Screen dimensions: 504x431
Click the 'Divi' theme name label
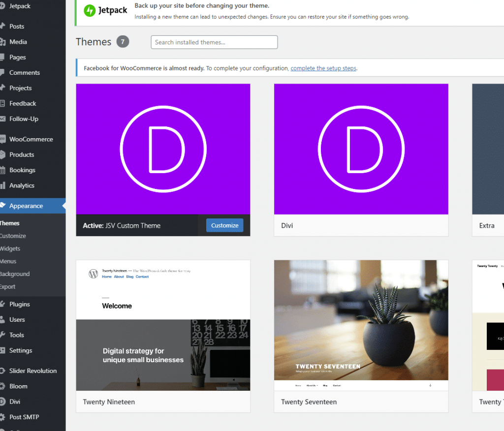287,226
